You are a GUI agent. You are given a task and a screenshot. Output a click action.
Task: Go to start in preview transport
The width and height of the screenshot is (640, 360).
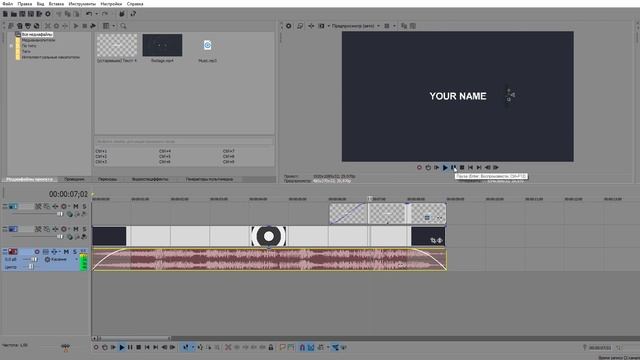point(471,167)
